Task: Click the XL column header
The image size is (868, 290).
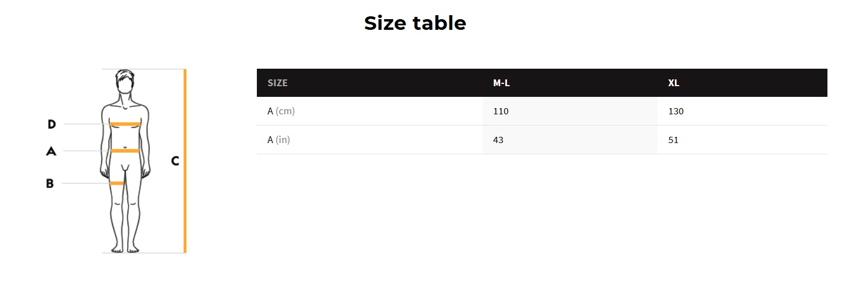Action: click(674, 83)
